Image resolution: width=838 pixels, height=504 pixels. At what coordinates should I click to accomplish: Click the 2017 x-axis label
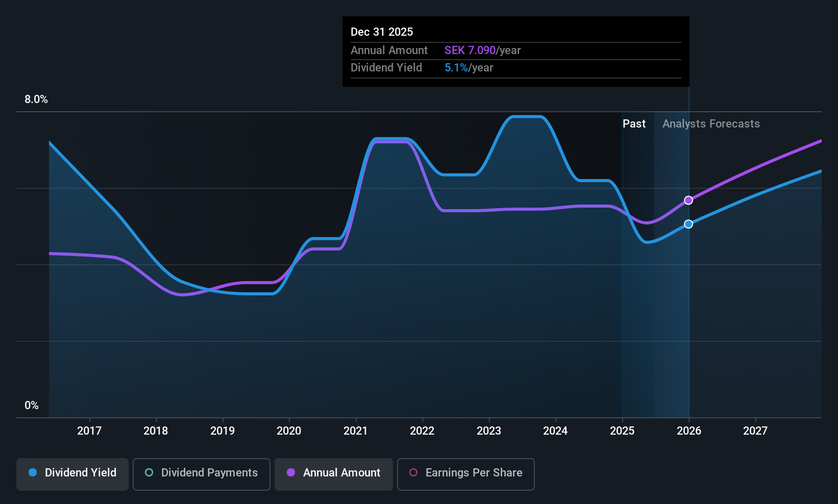coord(89,431)
